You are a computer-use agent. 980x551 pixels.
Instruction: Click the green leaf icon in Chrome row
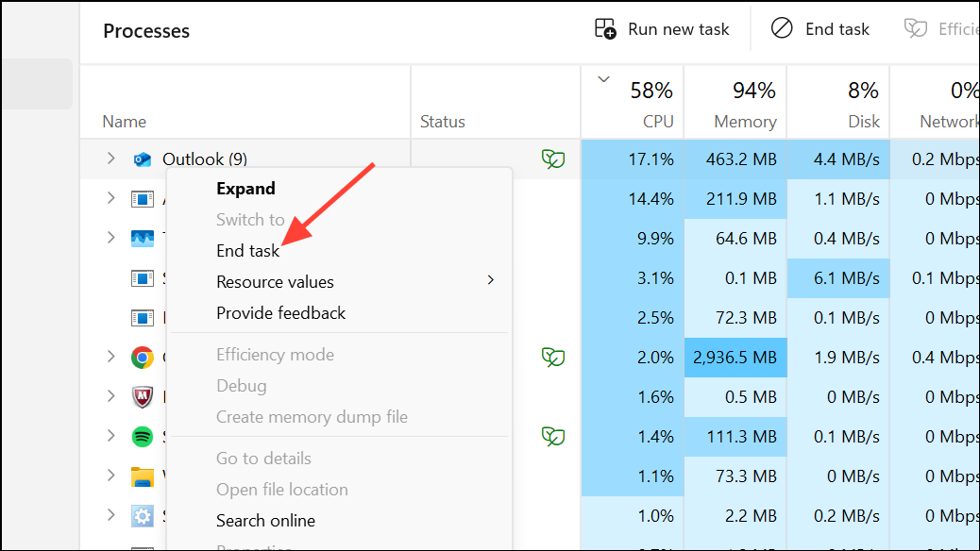pyautogui.click(x=552, y=357)
